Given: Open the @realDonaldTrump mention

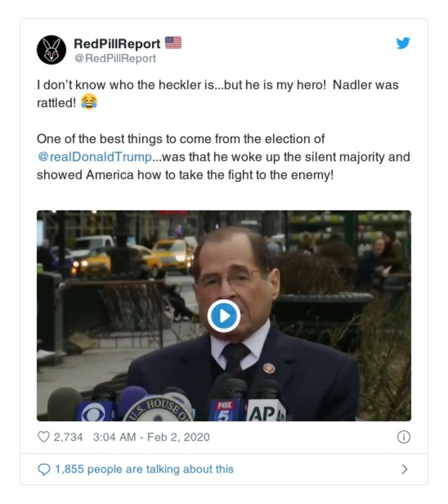Looking at the screenshot, I should coord(94,157).
